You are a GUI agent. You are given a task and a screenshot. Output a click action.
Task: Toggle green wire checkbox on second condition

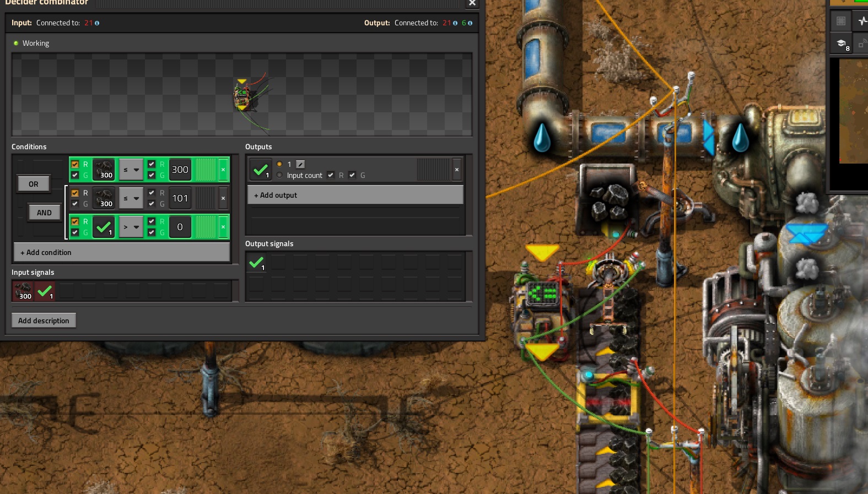(x=75, y=204)
